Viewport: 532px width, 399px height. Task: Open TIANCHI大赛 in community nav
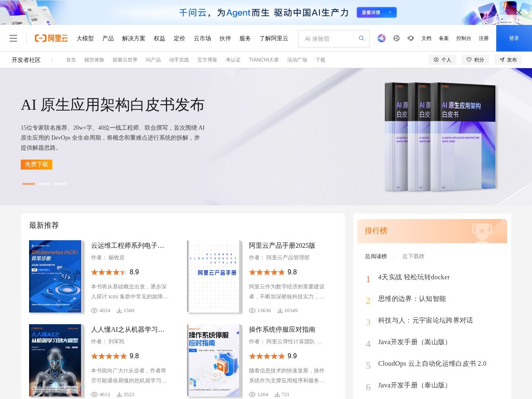pos(264,60)
